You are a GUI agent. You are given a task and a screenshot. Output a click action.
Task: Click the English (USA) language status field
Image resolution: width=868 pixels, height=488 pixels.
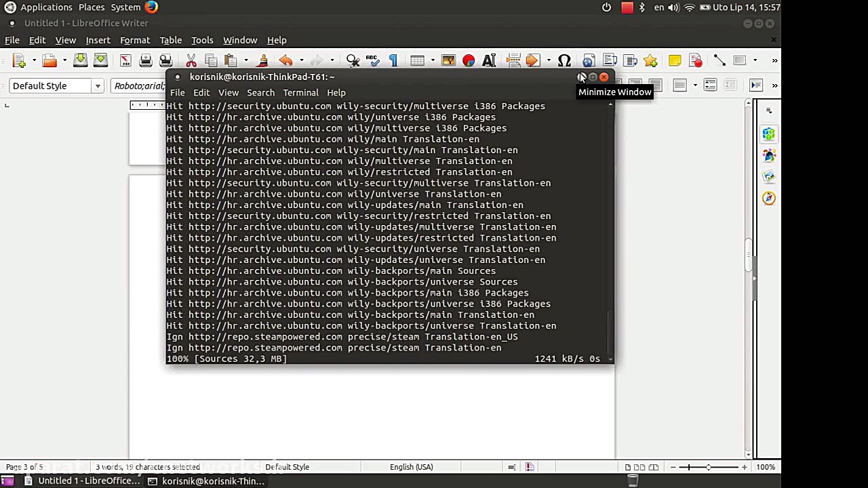click(411, 467)
